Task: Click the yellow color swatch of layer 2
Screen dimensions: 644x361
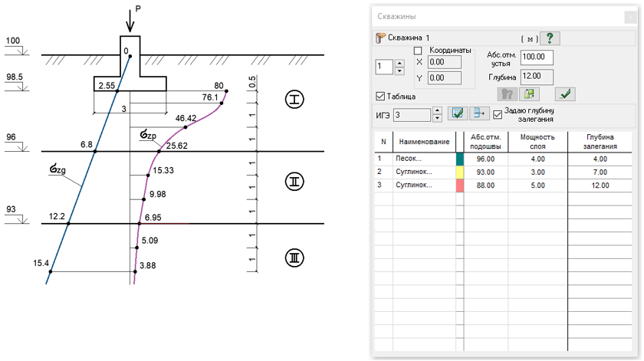Action: point(460,172)
